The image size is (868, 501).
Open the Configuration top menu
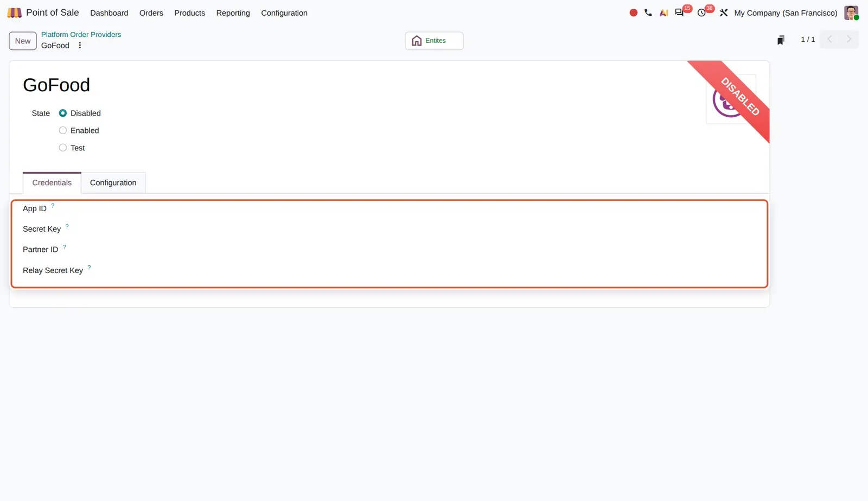(x=284, y=13)
